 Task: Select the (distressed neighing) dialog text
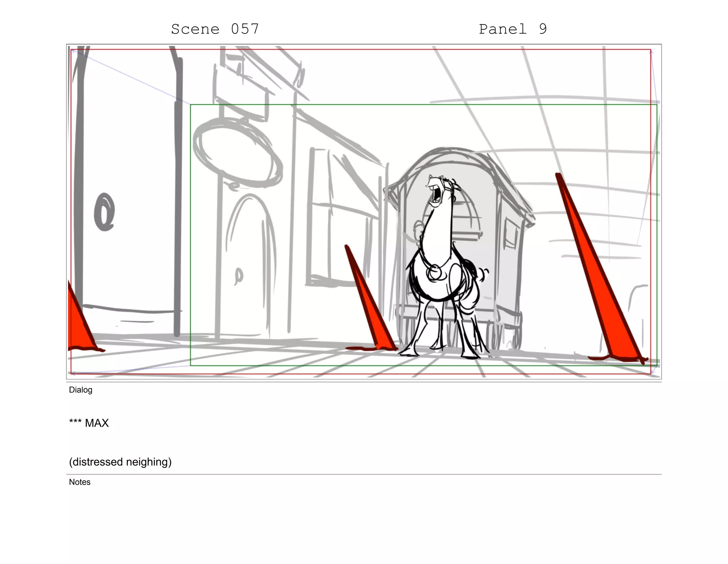(x=120, y=462)
